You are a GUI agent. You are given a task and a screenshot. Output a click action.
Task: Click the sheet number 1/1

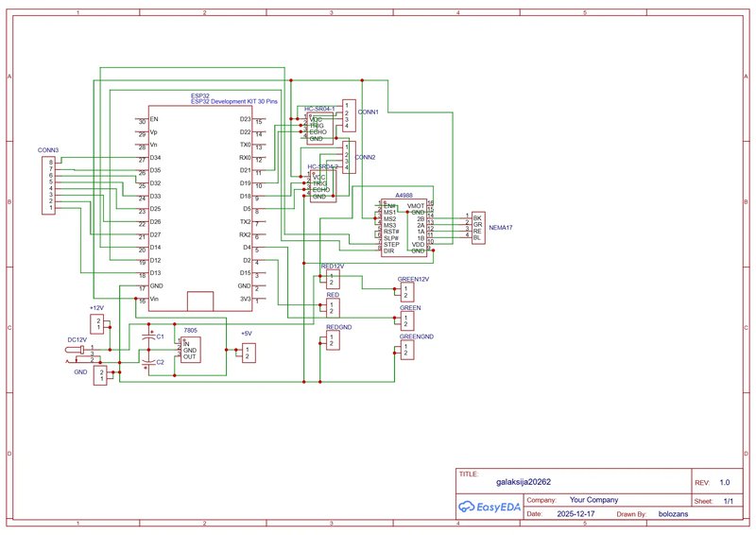[x=729, y=501]
